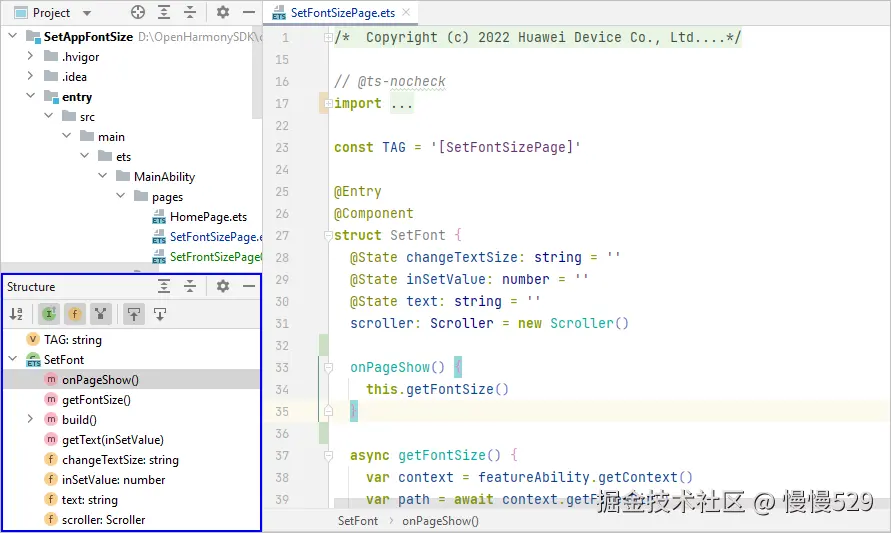This screenshot has width=891, height=533.
Task: Click the '[SetFontSizePage]' string literal
Action: click(506, 147)
